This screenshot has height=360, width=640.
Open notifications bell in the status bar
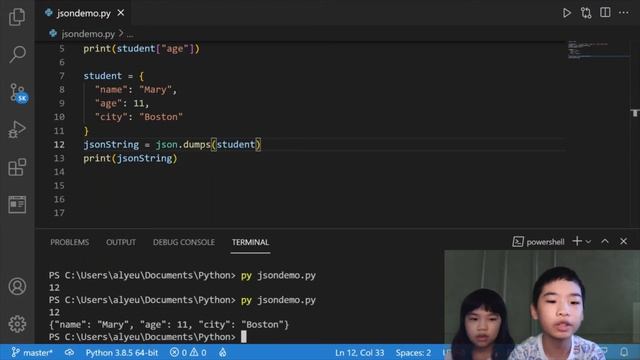[x=624, y=352]
